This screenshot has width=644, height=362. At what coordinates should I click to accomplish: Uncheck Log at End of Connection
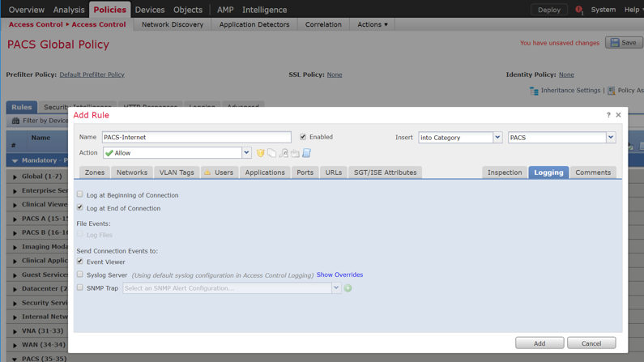(x=80, y=207)
